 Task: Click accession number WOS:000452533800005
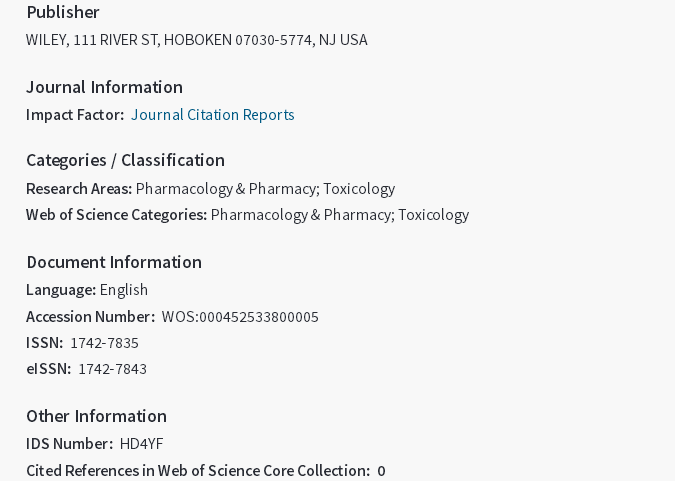tap(240, 317)
